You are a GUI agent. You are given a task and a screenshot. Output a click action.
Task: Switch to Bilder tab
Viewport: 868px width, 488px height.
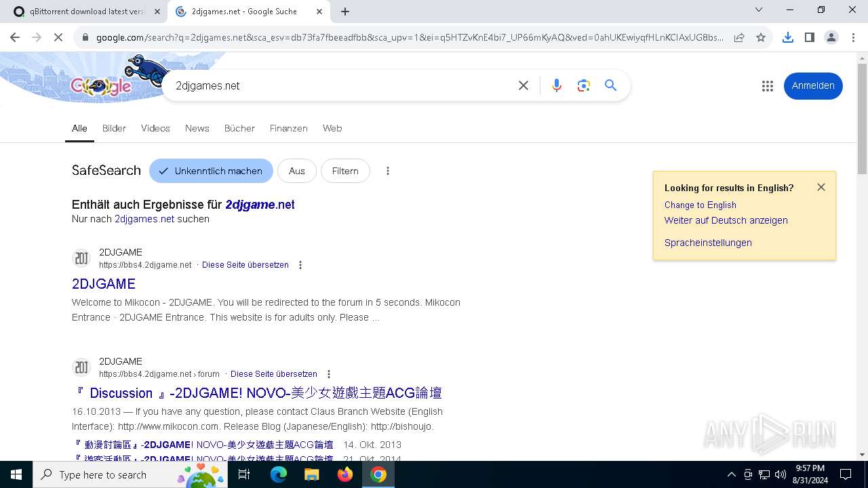114,128
